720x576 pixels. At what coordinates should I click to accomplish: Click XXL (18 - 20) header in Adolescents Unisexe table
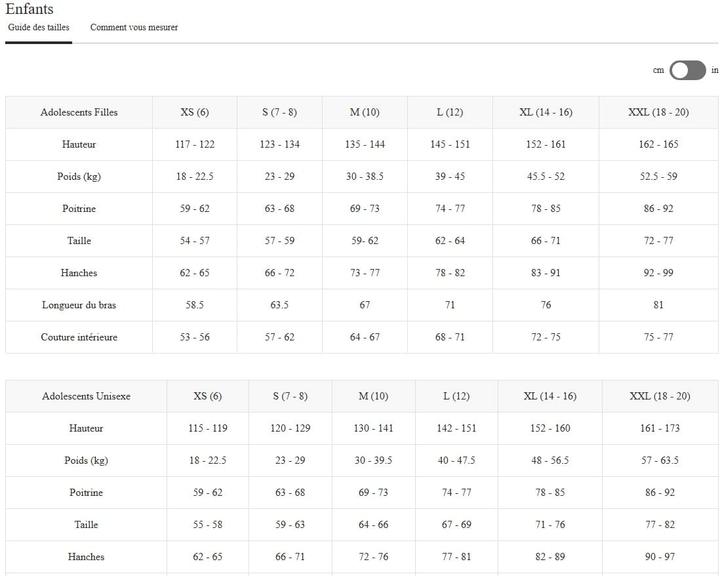click(x=659, y=397)
